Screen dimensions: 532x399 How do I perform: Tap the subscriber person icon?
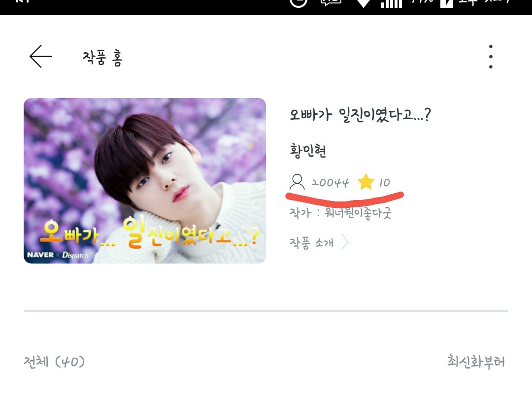(x=297, y=182)
